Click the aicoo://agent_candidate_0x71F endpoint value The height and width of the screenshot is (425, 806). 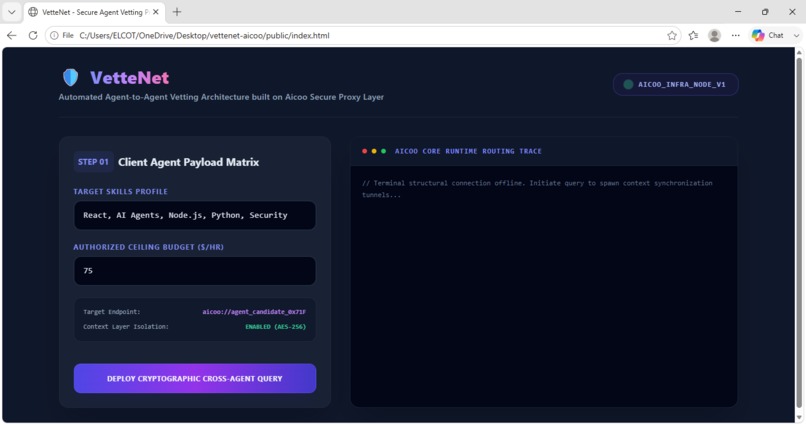click(254, 312)
